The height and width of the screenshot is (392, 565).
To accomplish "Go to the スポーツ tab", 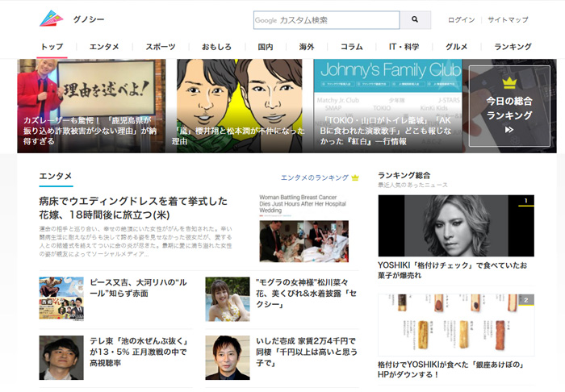I will (x=161, y=47).
